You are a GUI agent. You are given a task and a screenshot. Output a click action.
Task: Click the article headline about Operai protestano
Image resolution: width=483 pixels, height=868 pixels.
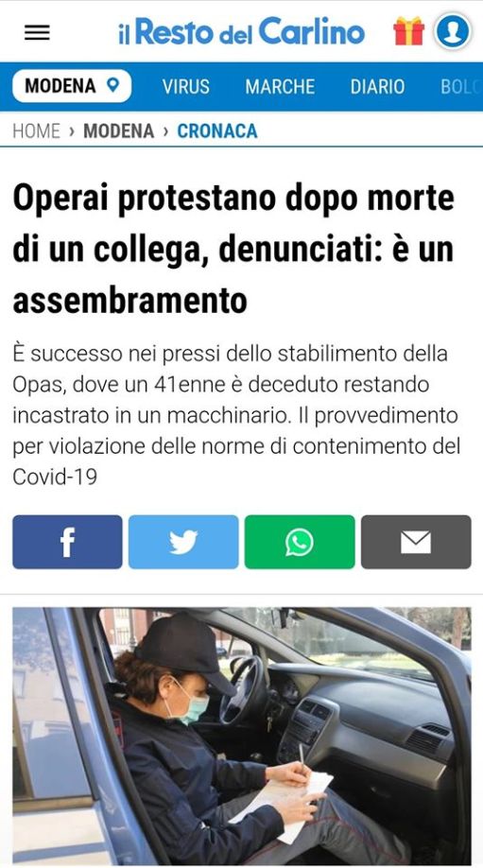[x=233, y=249]
